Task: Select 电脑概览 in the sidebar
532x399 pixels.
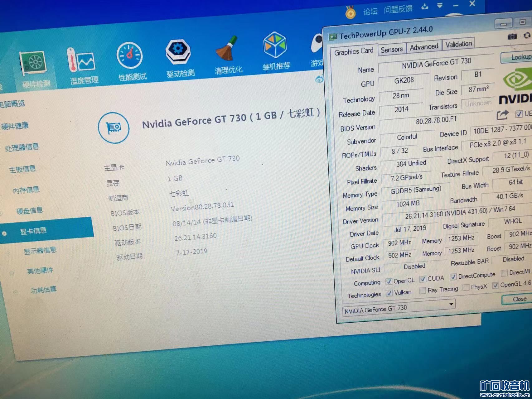Action: coord(12,104)
